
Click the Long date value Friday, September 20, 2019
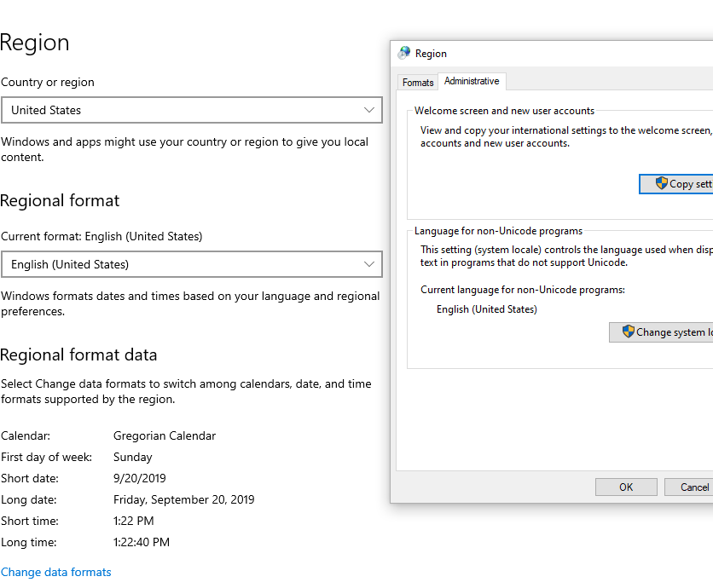coord(183,499)
